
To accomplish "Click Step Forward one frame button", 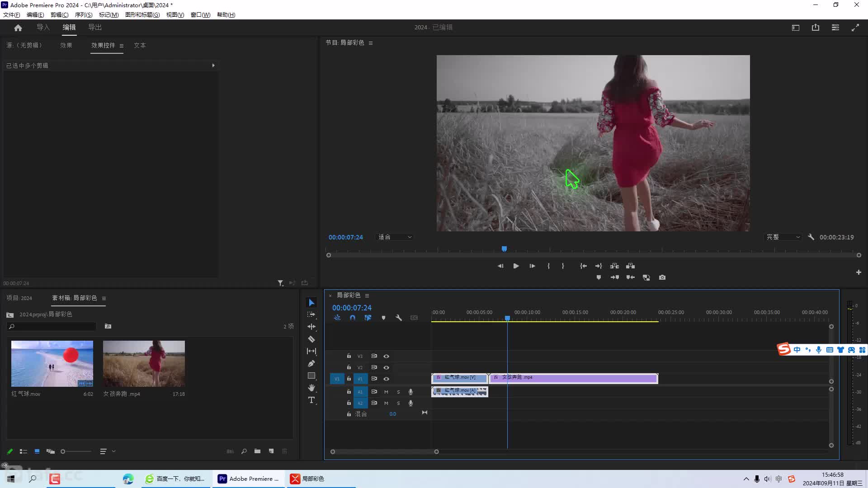I will 532,266.
